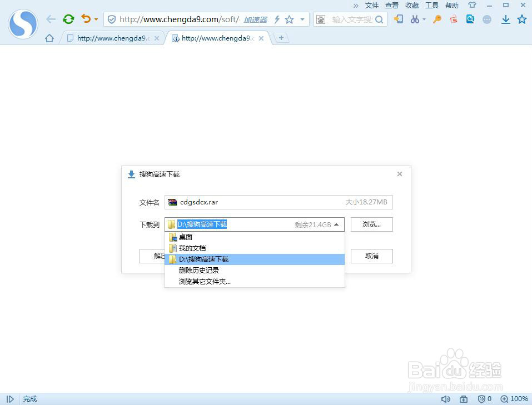This screenshot has height=405, width=532.
Task: Open the download manager arrow icon
Action: (505, 19)
